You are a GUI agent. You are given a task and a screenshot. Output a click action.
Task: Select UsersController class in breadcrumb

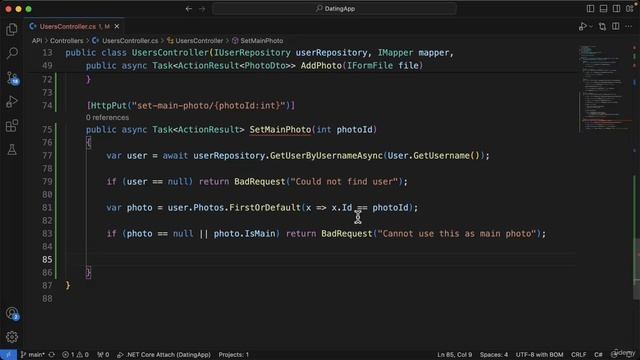[195, 41]
